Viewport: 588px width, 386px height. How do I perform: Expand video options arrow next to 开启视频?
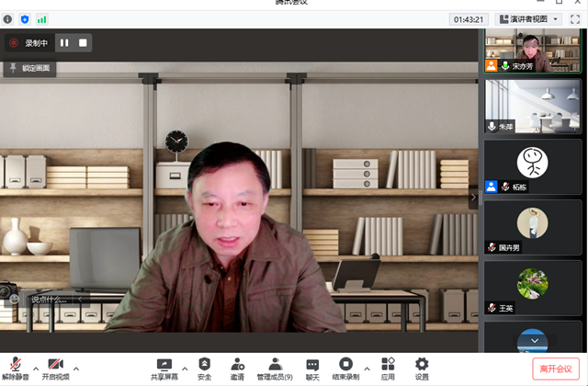76,369
